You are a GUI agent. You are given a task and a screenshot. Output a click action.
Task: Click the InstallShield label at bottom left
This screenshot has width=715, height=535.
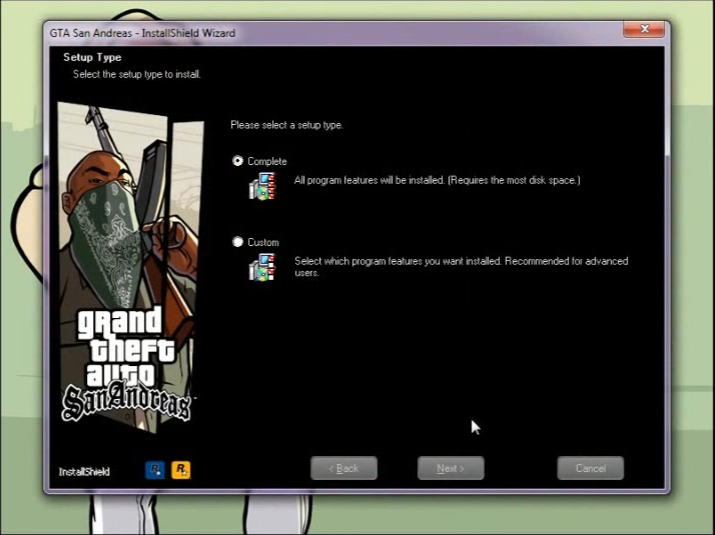click(84, 471)
